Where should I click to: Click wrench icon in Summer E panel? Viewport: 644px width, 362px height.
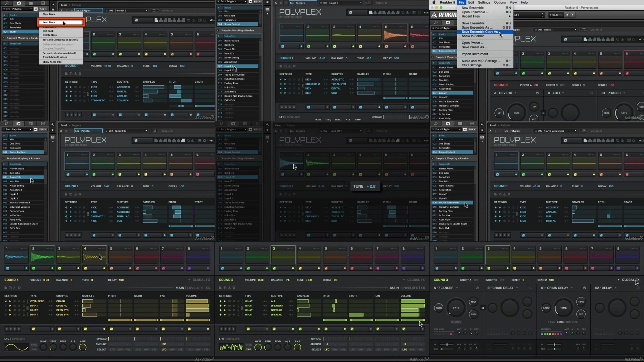coord(53,4)
